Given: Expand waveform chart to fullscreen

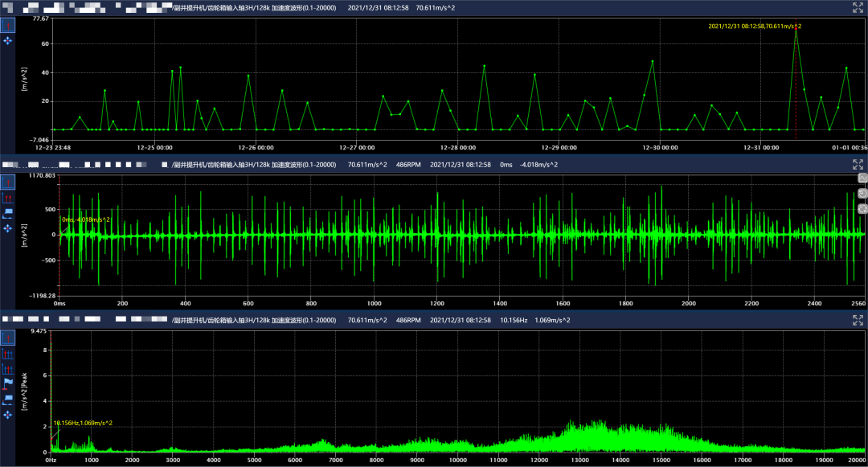Looking at the screenshot, I should (x=858, y=164).
